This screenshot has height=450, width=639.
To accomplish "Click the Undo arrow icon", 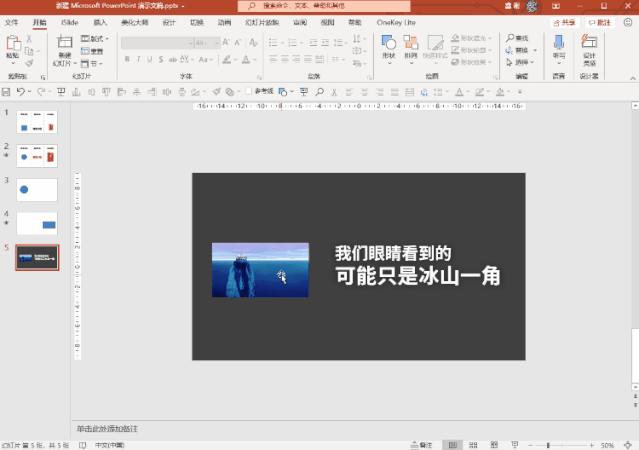I will (x=21, y=91).
